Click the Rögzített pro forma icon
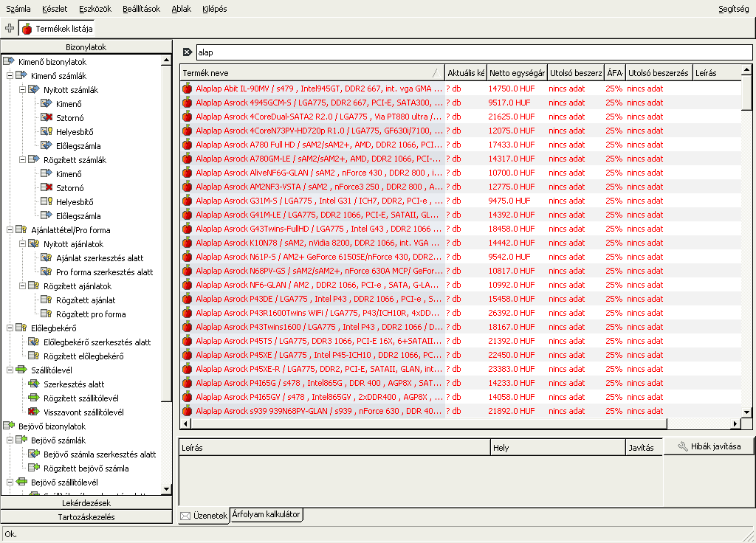The width and height of the screenshot is (756, 543). click(47, 313)
